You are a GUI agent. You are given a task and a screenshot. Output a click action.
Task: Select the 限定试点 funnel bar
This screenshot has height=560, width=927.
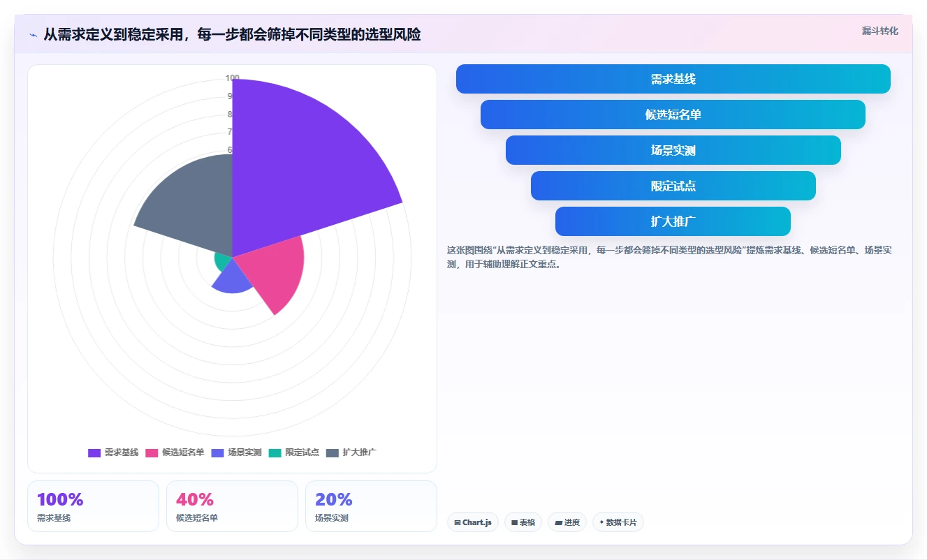point(673,186)
